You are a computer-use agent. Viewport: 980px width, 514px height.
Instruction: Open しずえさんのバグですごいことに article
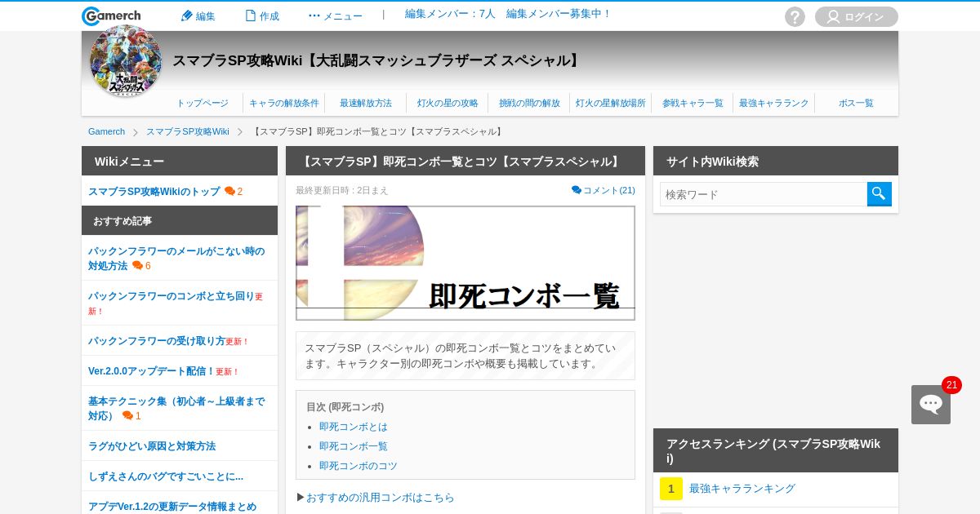point(166,476)
